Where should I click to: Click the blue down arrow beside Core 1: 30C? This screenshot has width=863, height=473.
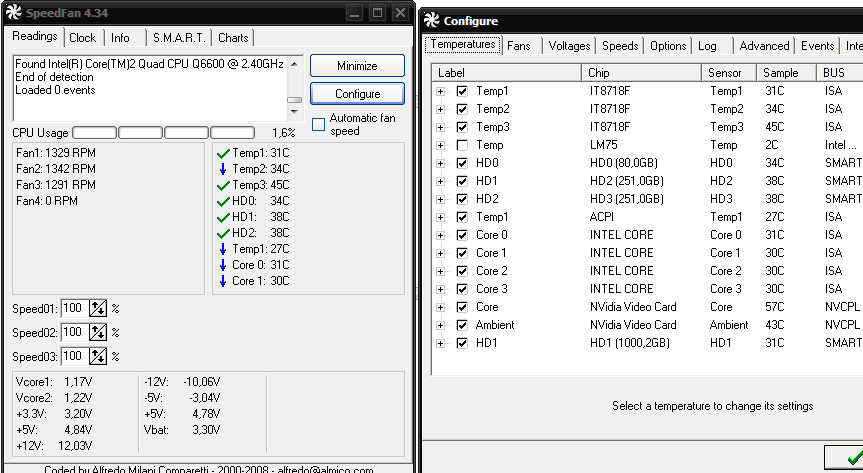(223, 281)
